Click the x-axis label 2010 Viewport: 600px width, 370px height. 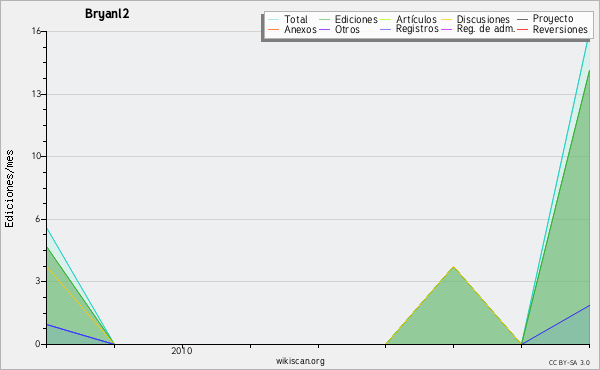tap(182, 351)
